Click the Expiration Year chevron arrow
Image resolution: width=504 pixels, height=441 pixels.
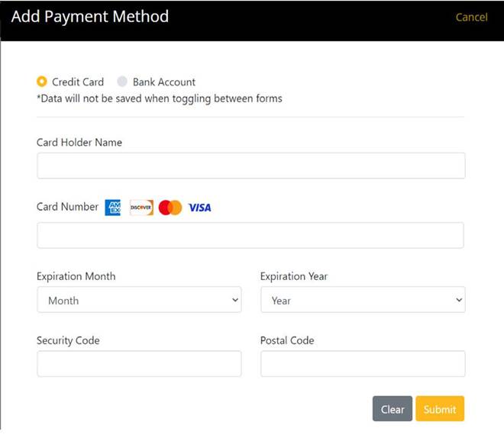click(459, 301)
